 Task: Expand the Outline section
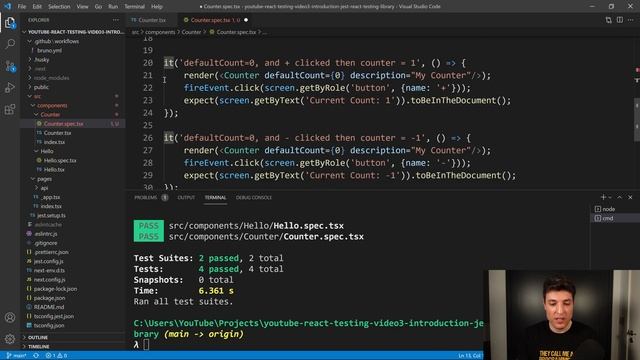[x=73, y=338]
